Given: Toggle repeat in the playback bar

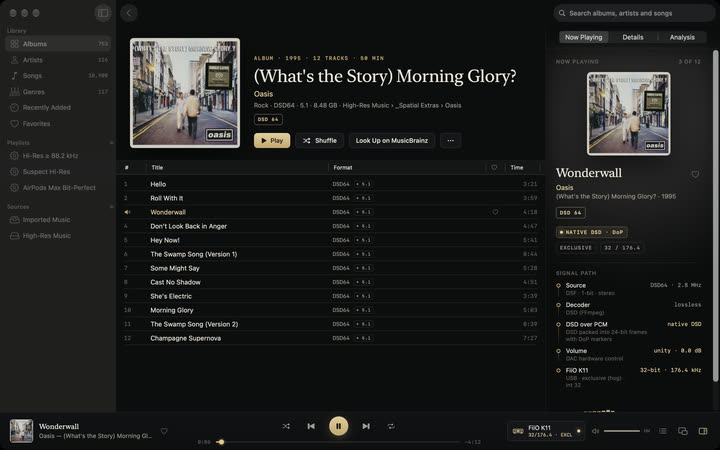Looking at the screenshot, I should click(x=391, y=426).
